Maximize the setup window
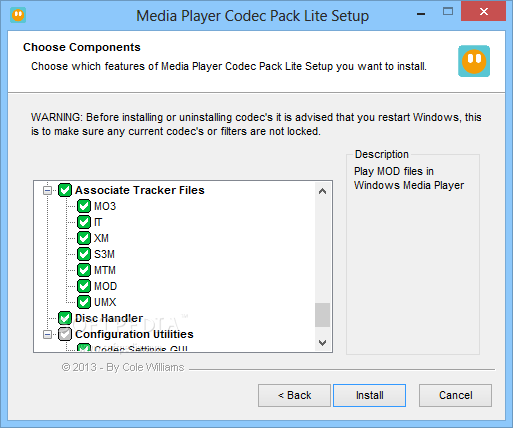 coord(448,12)
